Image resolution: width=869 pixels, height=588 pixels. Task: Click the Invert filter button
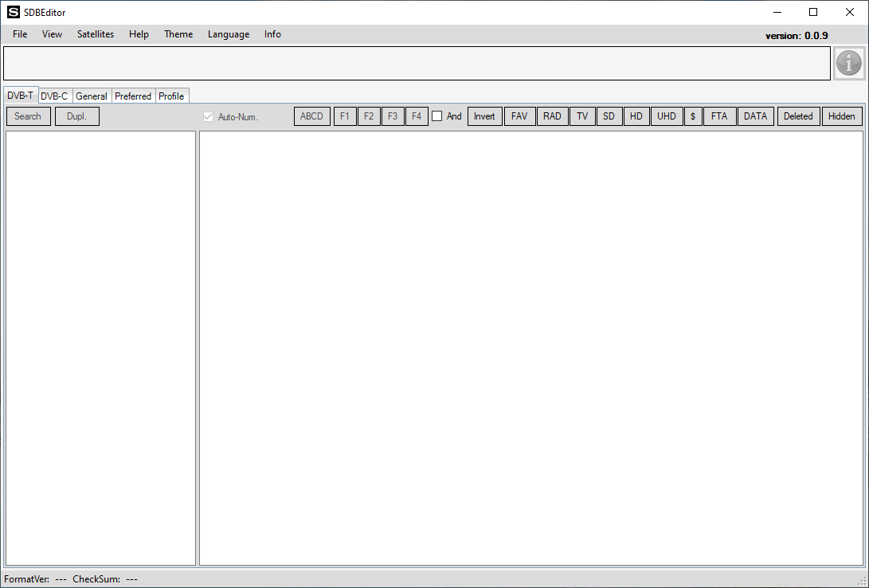(484, 116)
